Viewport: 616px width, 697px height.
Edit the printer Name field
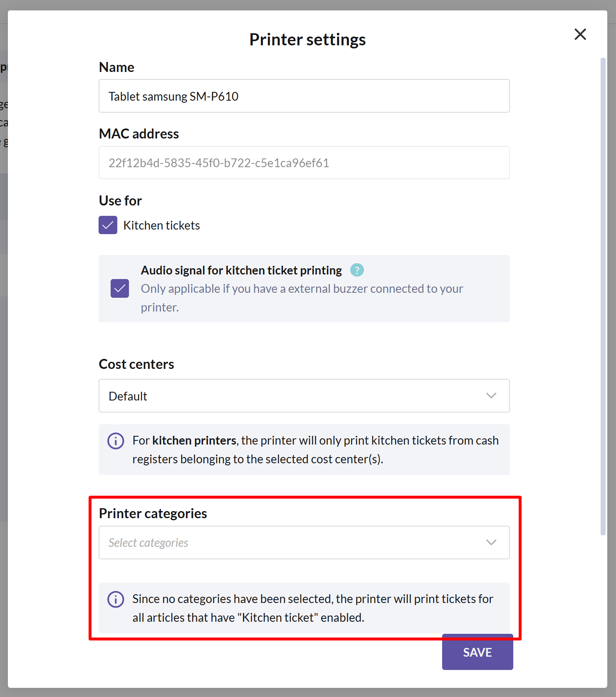[304, 96]
